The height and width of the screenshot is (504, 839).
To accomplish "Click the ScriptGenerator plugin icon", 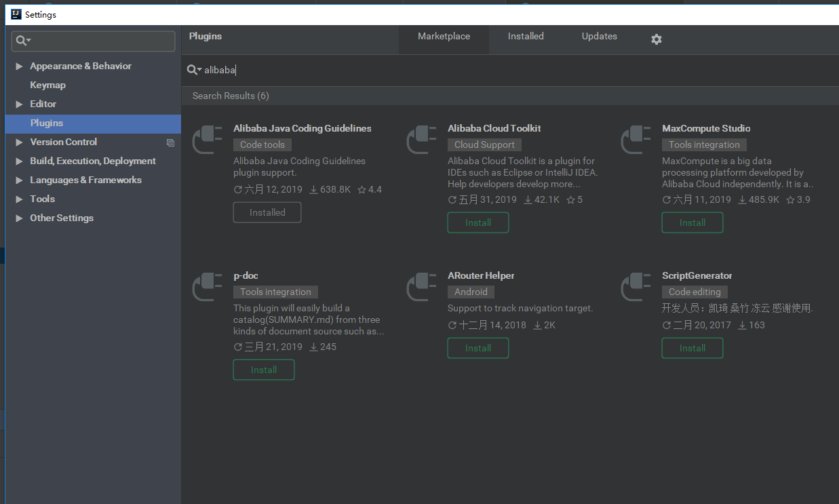I will [x=636, y=287].
